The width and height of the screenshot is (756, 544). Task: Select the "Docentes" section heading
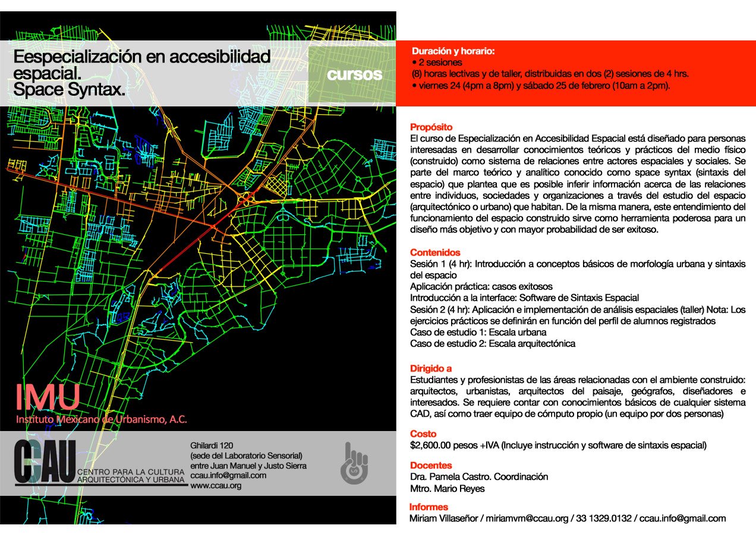431,466
